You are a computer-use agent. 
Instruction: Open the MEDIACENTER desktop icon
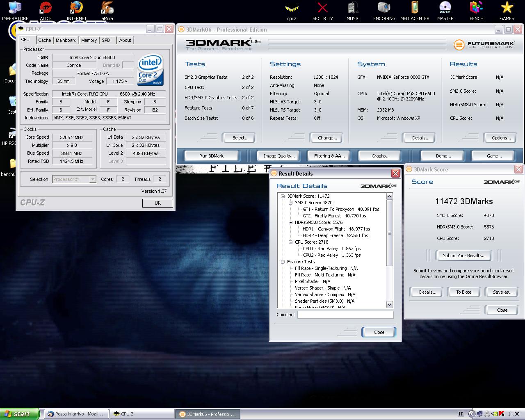pos(415,10)
